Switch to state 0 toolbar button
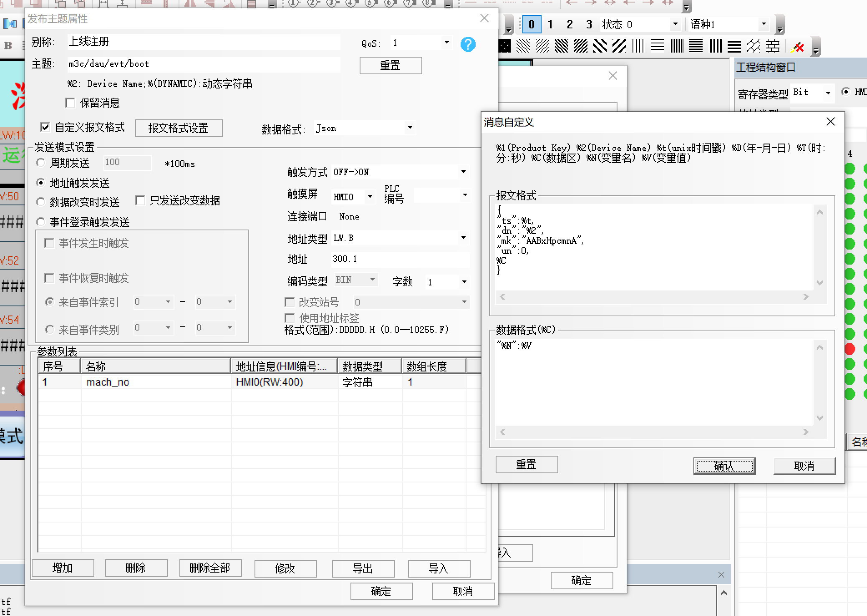 [532, 24]
